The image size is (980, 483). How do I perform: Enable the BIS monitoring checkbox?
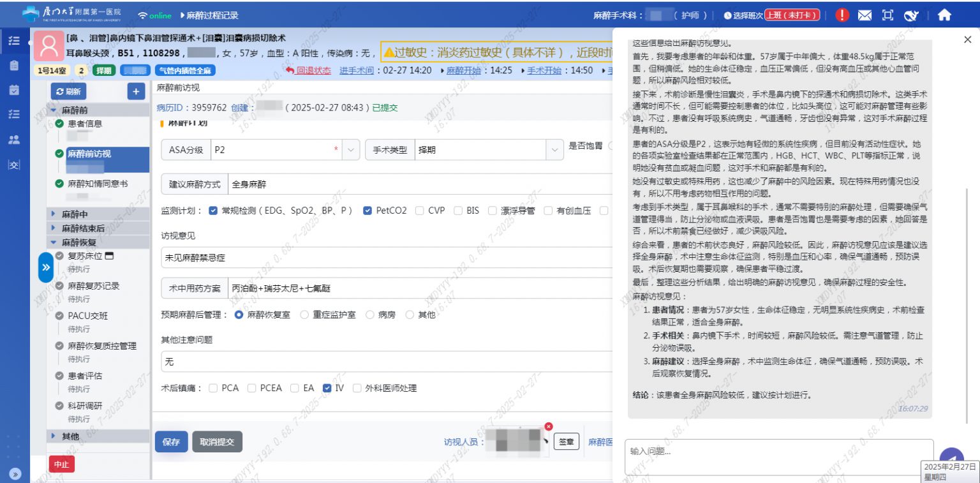tap(458, 210)
